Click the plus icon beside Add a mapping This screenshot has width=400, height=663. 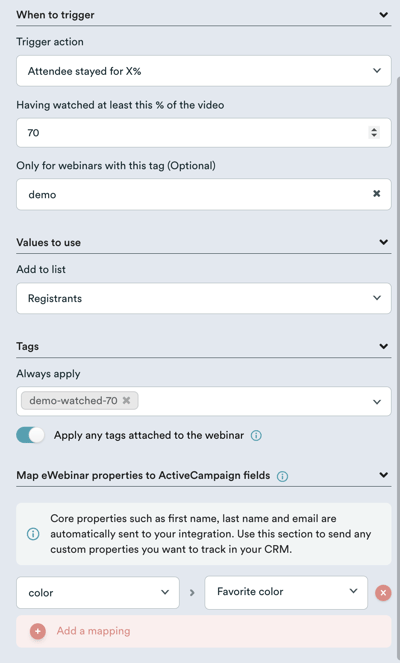pos(38,631)
